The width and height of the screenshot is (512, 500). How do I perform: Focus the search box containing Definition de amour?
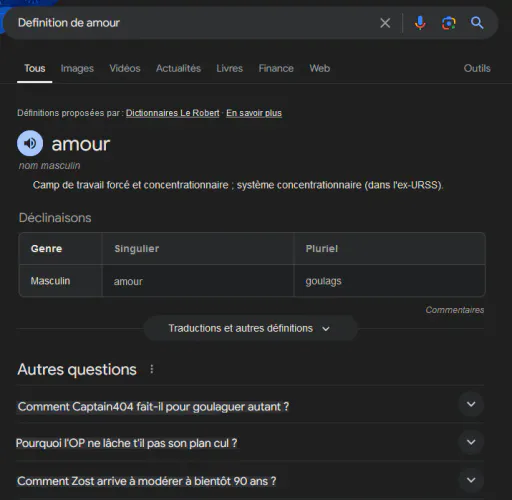coord(193,23)
